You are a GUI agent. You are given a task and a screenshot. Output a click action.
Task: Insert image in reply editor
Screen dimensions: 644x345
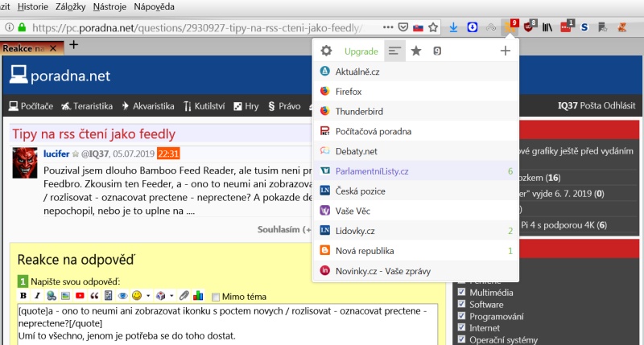coord(65,295)
